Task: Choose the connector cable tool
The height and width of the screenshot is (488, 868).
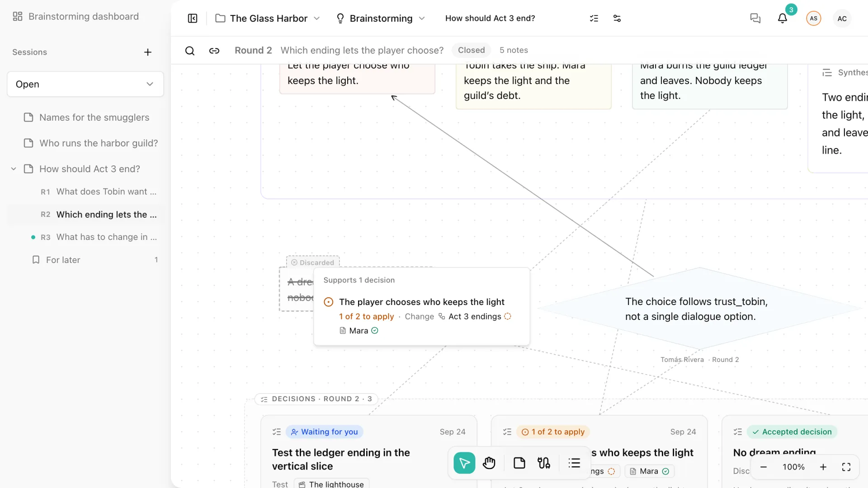Action: tap(544, 463)
